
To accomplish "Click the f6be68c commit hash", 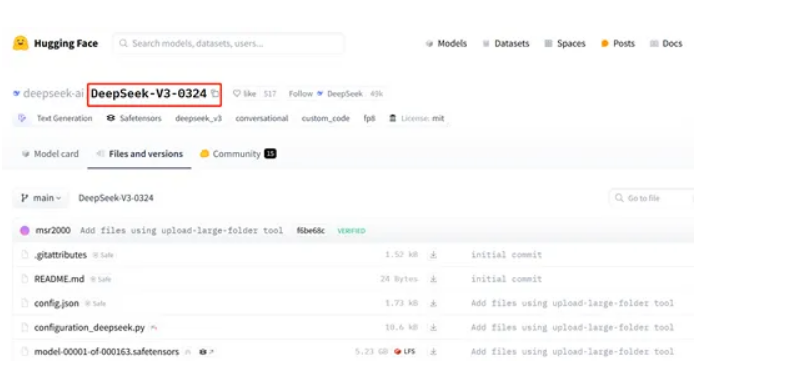I will (311, 231).
